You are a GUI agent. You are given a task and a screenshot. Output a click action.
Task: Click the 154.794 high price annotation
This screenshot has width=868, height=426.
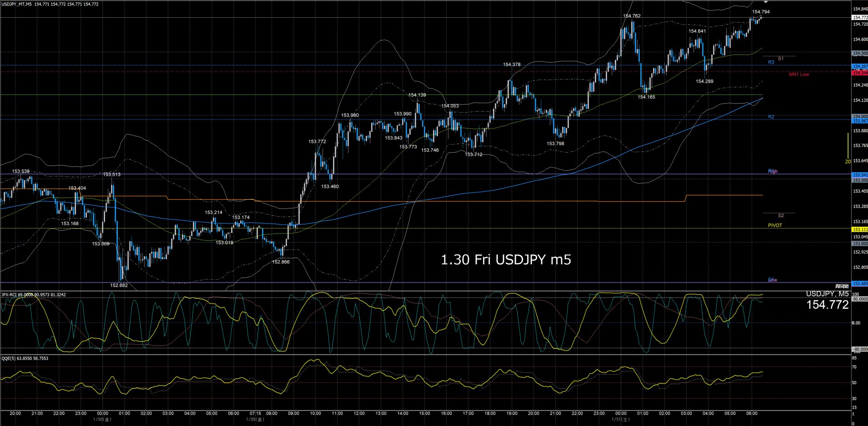(761, 12)
